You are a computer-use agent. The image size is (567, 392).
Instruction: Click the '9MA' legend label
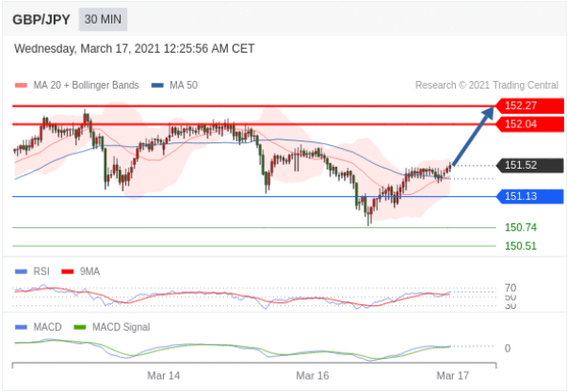pyautogui.click(x=89, y=271)
